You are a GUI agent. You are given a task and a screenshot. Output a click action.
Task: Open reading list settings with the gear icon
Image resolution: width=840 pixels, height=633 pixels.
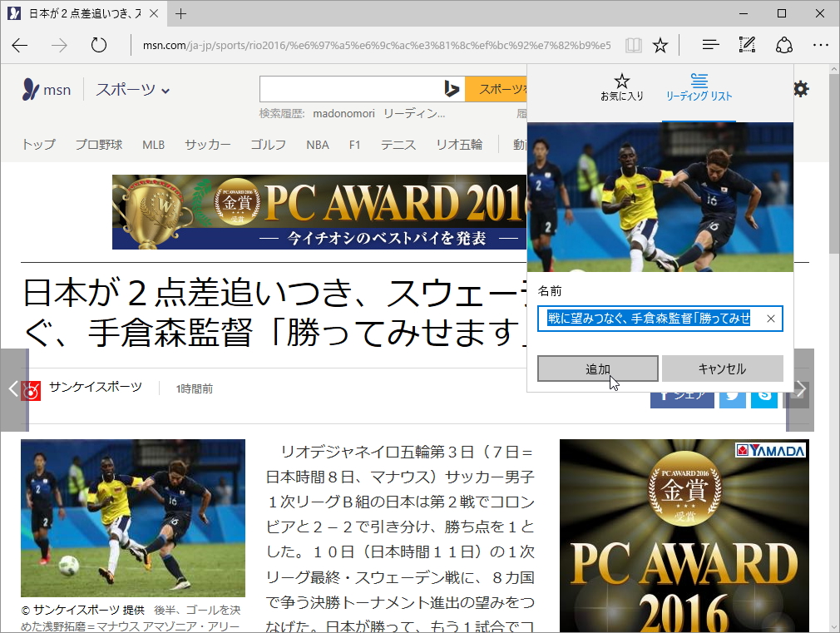pos(800,88)
